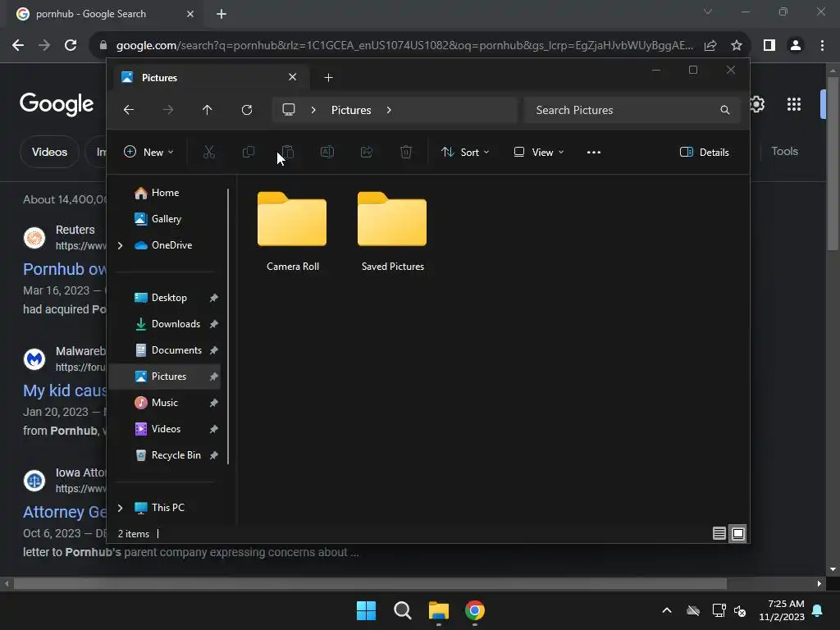The width and height of the screenshot is (840, 630).
Task: Open Desktop in the sidebar
Action: click(x=168, y=297)
